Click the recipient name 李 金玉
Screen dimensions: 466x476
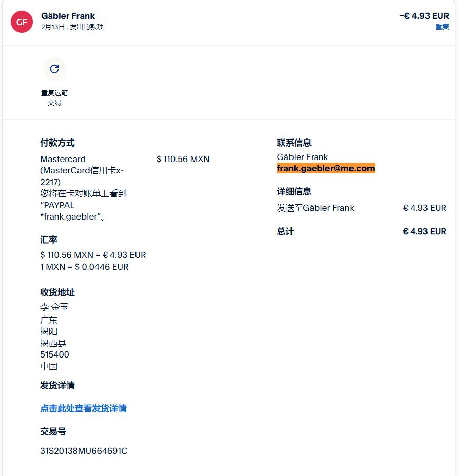pos(54,307)
